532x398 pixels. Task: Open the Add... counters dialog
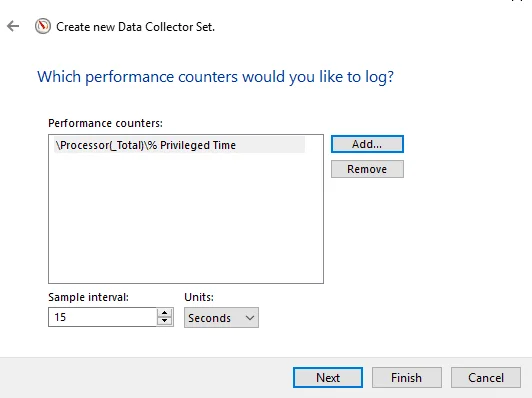pos(367,144)
